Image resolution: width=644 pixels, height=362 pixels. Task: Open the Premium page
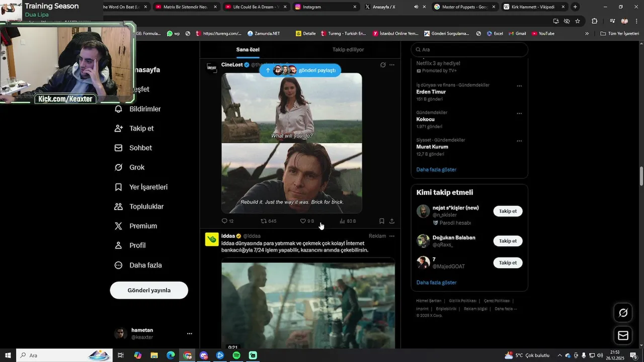click(x=135, y=226)
